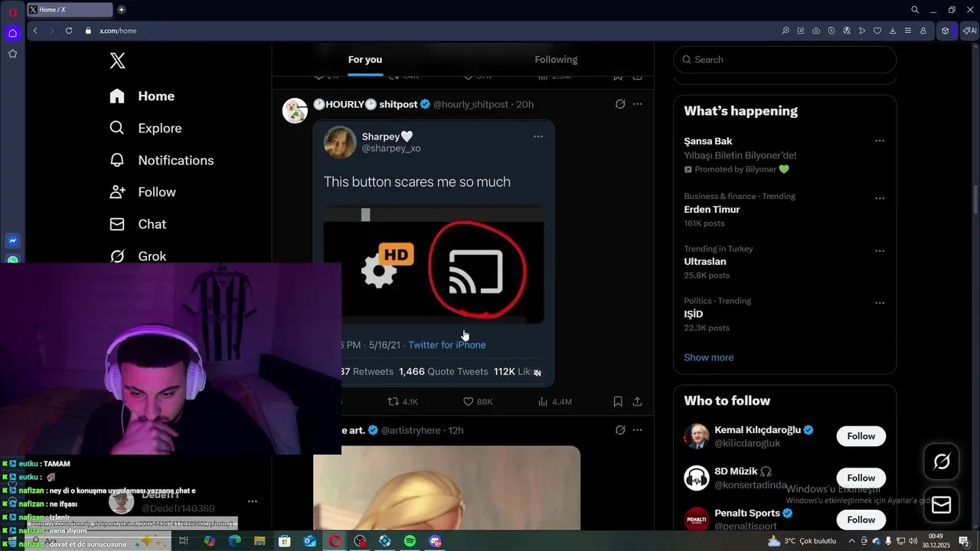Open Outlook from Windows taskbar
Image resolution: width=980 pixels, height=551 pixels.
pyautogui.click(x=309, y=541)
